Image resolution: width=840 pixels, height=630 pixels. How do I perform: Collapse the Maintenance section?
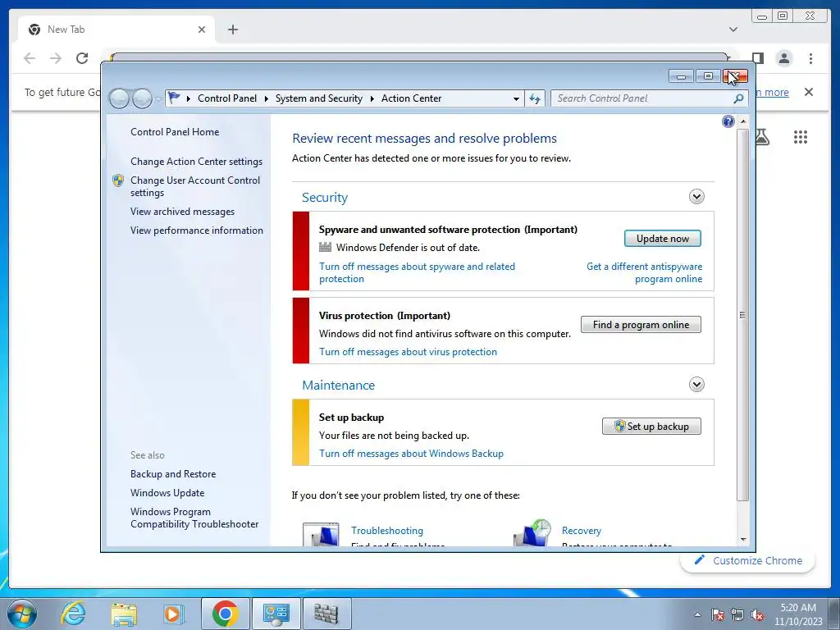(x=696, y=384)
